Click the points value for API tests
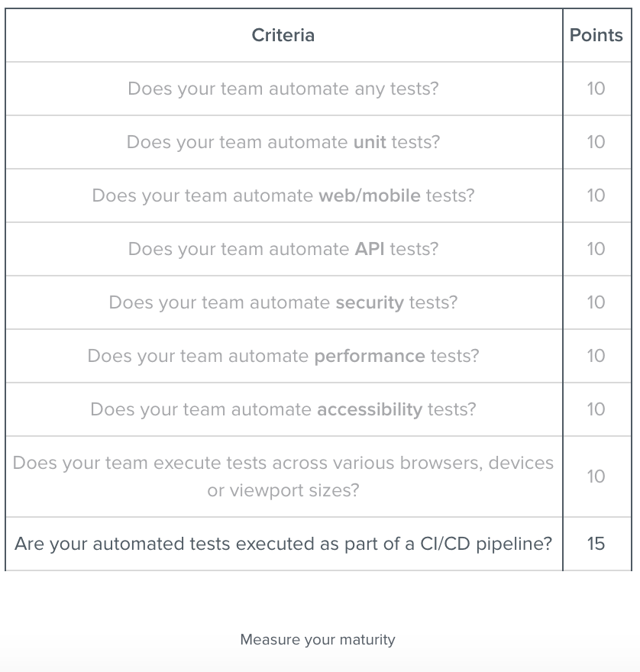The image size is (640, 672). [x=596, y=249]
